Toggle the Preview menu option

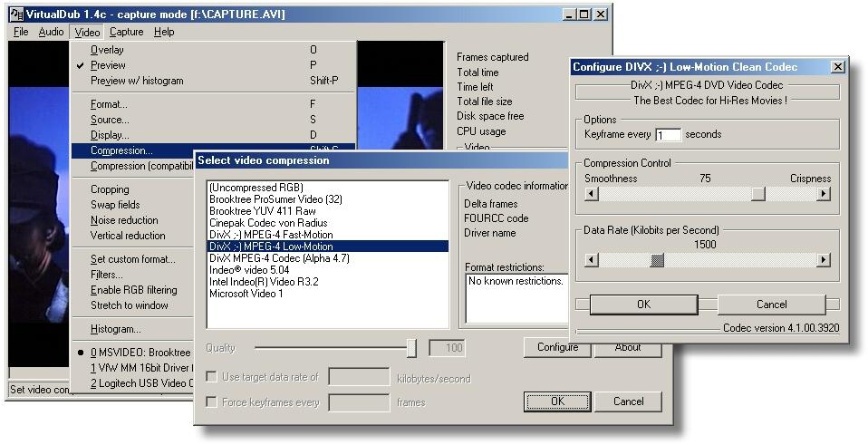click(x=108, y=65)
